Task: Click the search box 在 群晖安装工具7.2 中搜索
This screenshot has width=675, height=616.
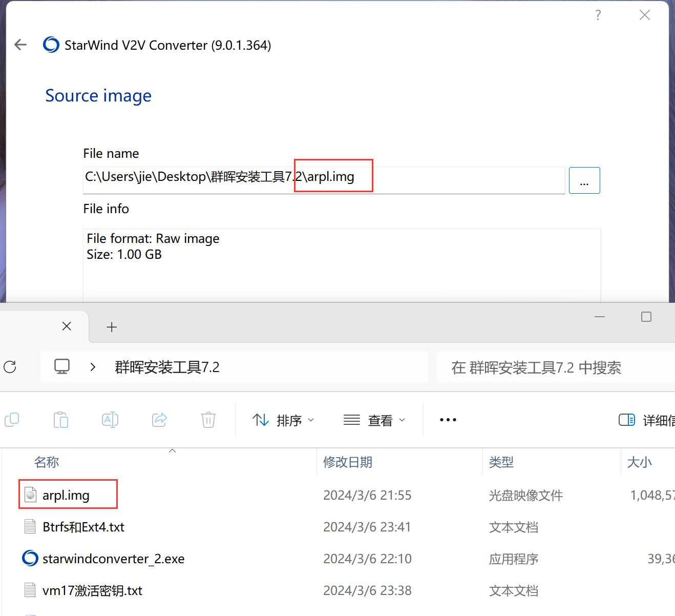Action: [x=555, y=367]
